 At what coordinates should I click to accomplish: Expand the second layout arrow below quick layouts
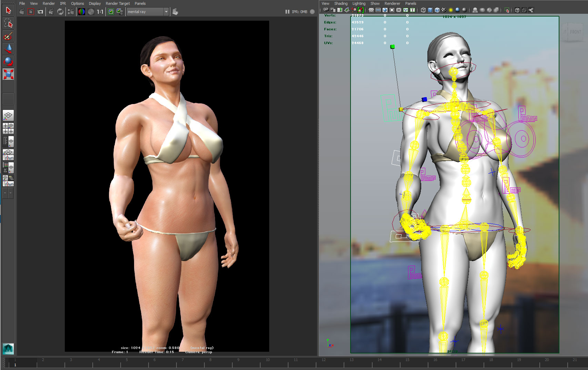click(x=11, y=193)
